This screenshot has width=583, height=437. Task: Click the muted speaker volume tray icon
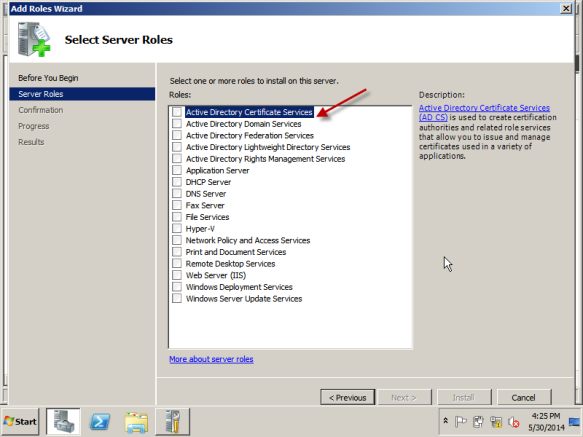(513, 422)
